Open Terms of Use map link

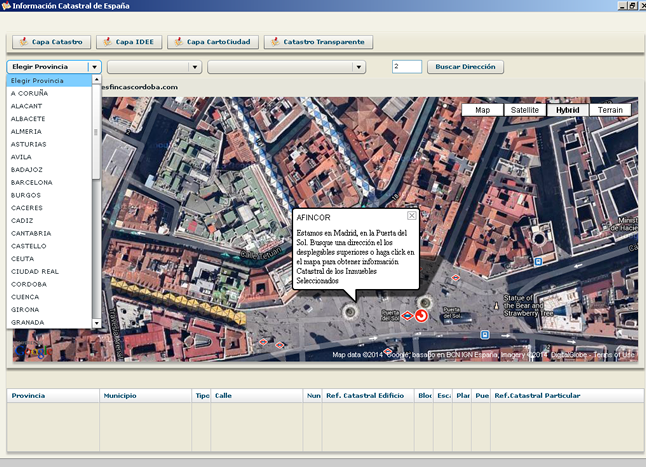coord(613,355)
